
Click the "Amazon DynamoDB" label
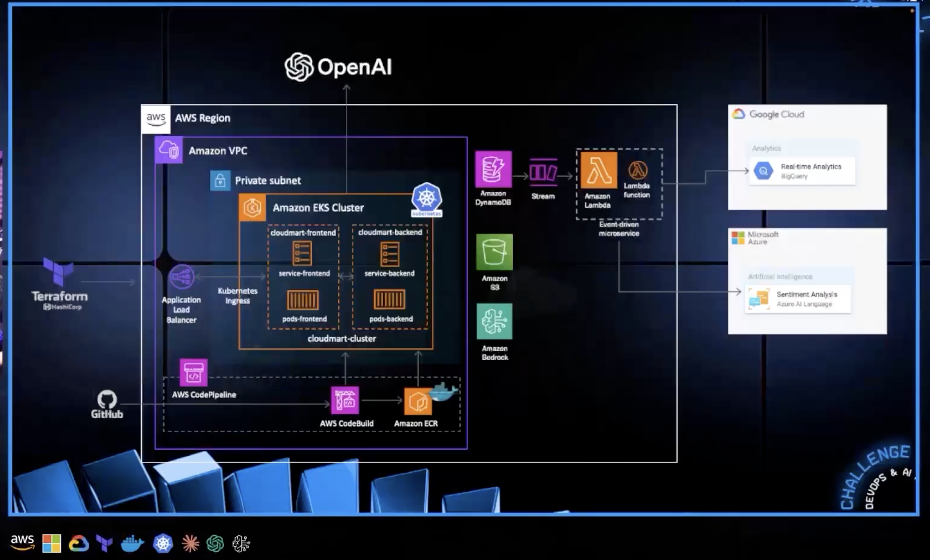coord(493,198)
